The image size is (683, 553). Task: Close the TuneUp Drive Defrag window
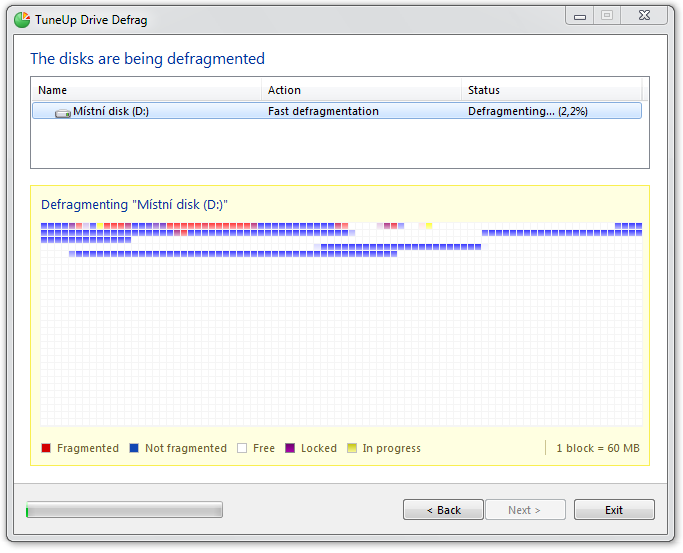pyautogui.click(x=644, y=16)
